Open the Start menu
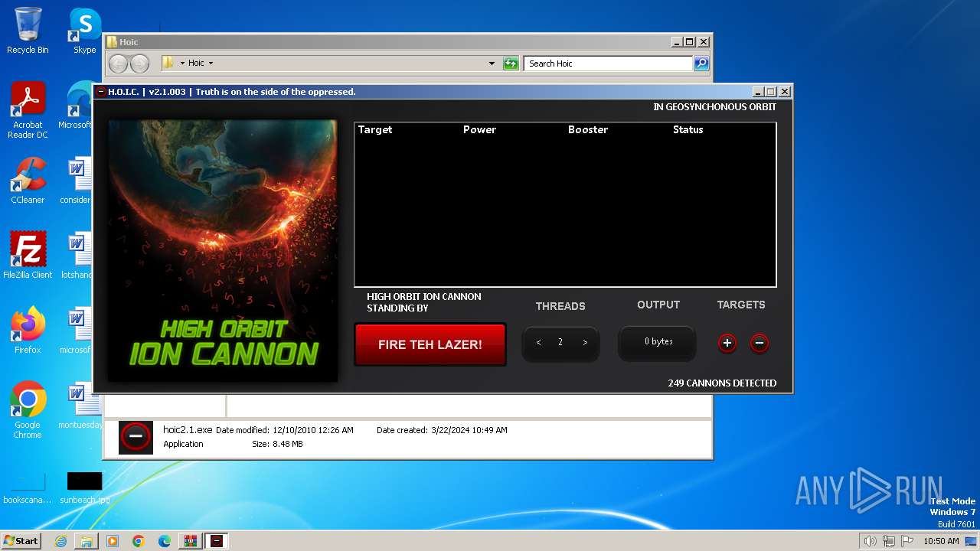 point(21,540)
